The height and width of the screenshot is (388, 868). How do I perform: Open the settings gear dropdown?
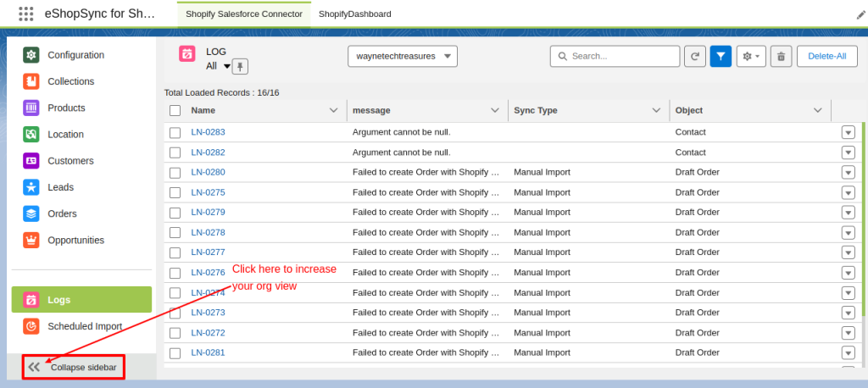tap(751, 57)
